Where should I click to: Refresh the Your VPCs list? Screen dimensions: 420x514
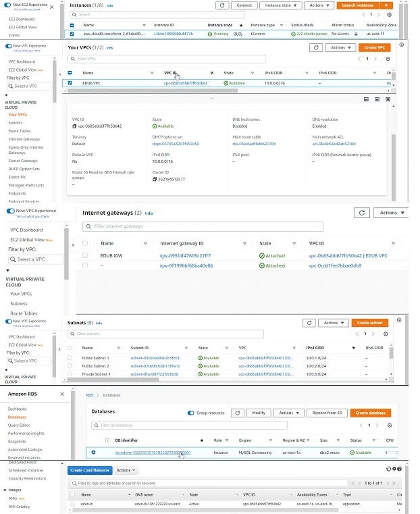pos(316,47)
